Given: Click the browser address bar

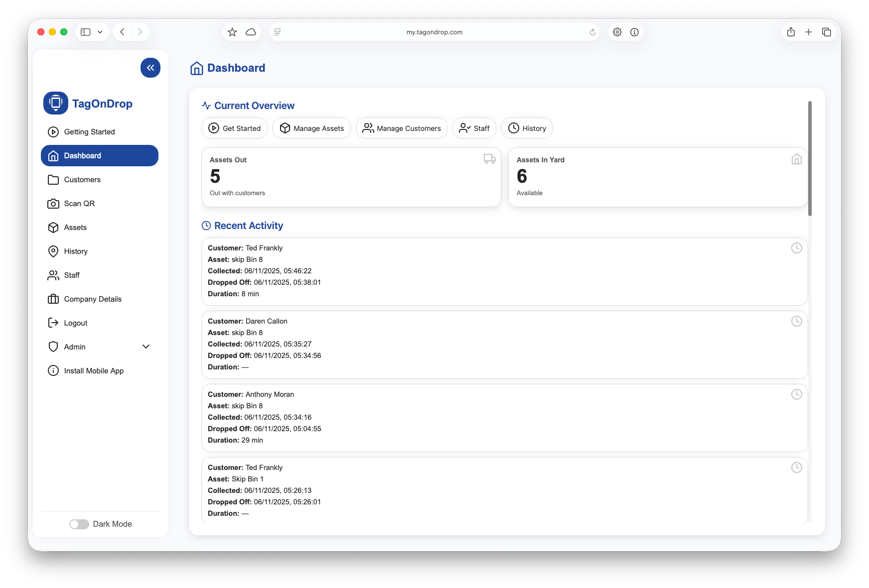Looking at the screenshot, I should click(434, 31).
